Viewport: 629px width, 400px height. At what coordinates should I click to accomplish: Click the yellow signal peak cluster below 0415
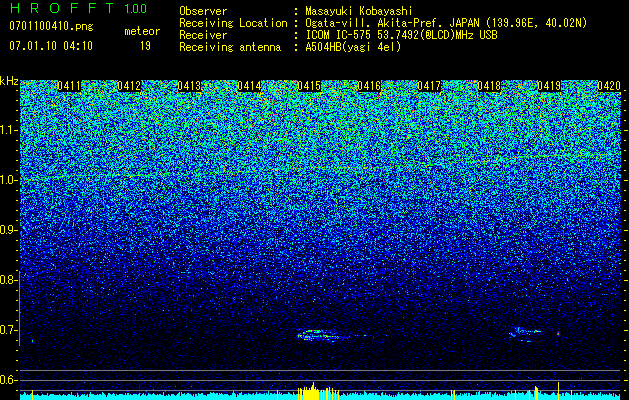317,392
